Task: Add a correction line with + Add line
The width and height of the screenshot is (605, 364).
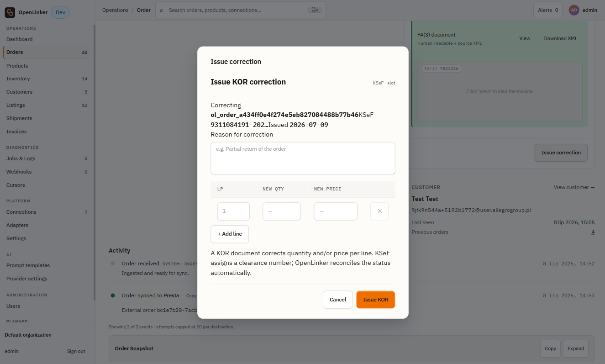Action: point(230,234)
